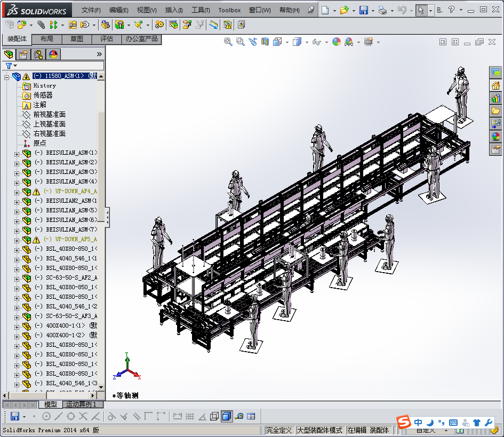Toggle the wireframe cube display button
This screenshot has width=504, height=437.
coord(214,416)
